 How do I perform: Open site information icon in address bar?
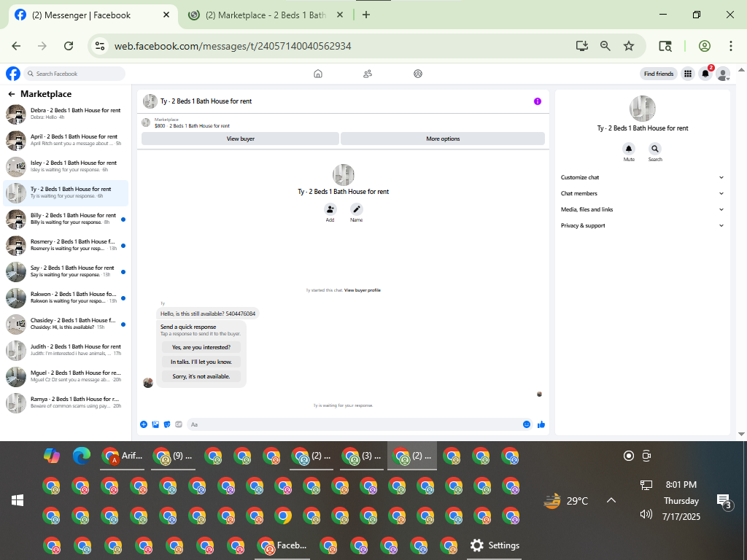[99, 46]
